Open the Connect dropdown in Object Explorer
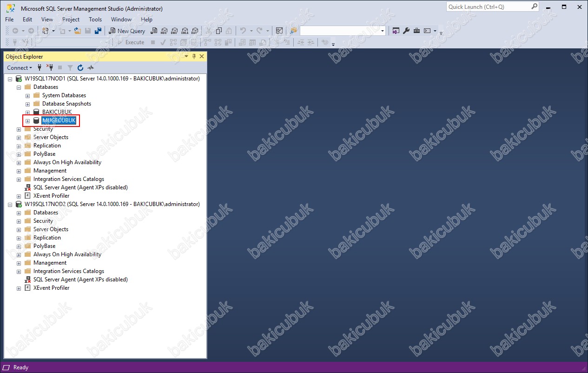Image resolution: width=588 pixels, height=373 pixels. coord(20,67)
